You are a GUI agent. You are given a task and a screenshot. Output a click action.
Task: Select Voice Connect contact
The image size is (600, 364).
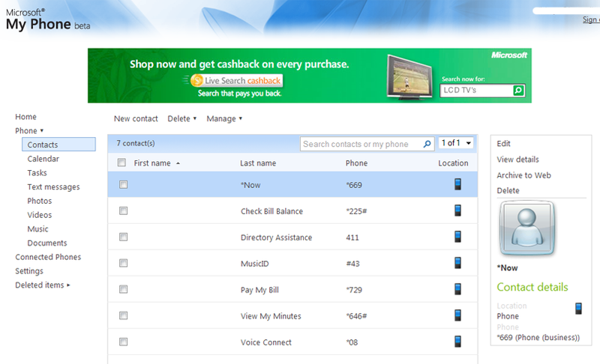click(x=266, y=342)
